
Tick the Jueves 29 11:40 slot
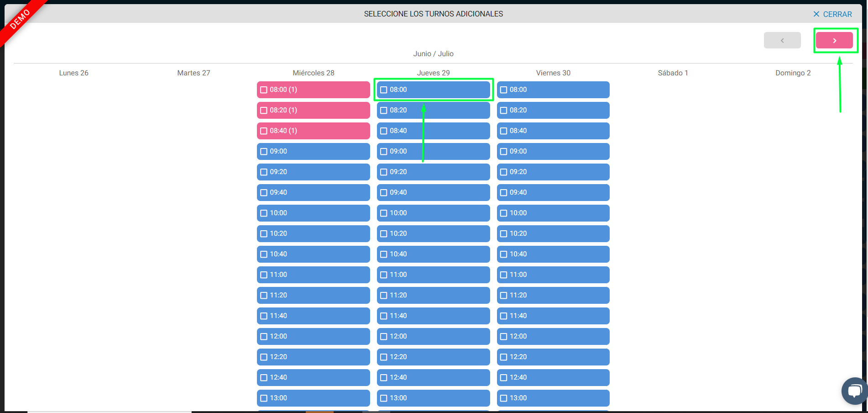pyautogui.click(x=433, y=316)
